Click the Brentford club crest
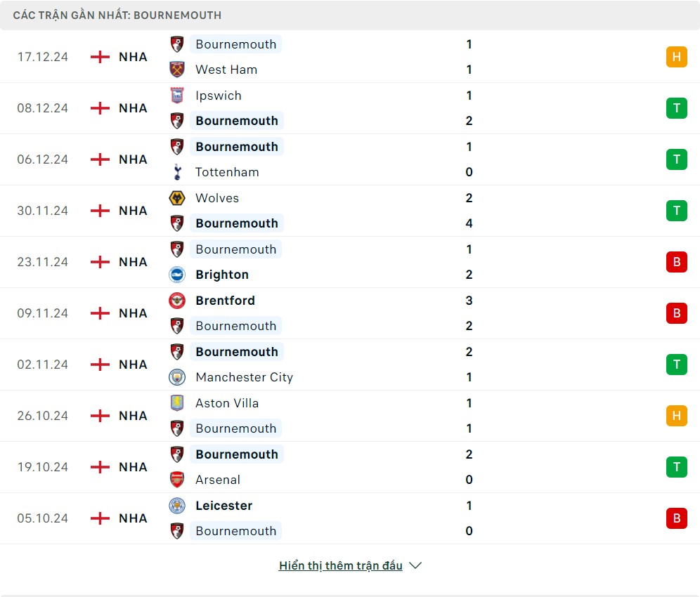Image resolution: width=700 pixels, height=597 pixels. pos(177,301)
